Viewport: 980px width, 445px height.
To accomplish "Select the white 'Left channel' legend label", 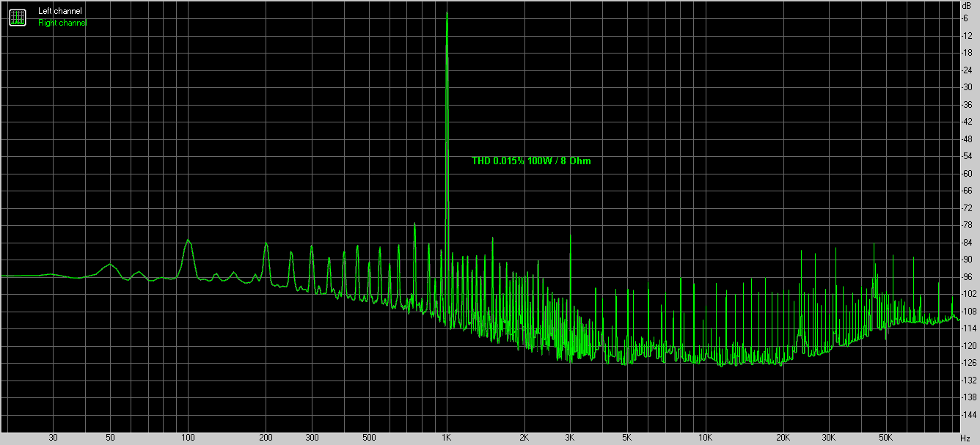I will tap(60, 12).
